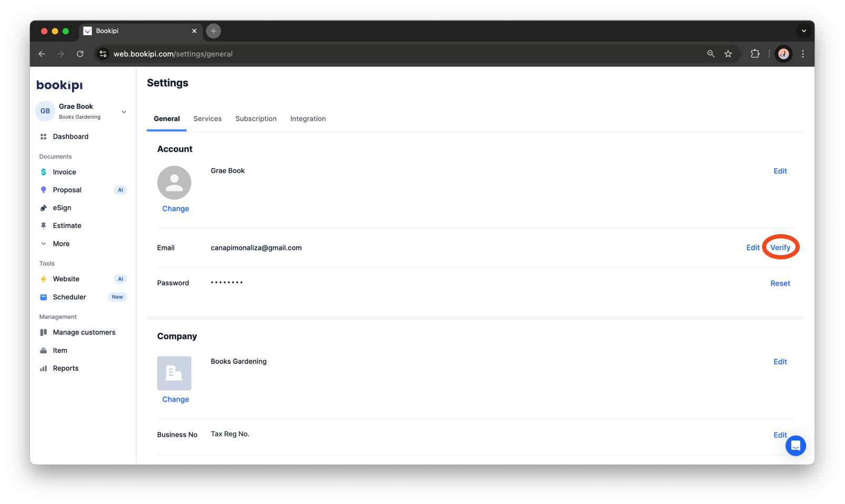
Task: Open the Scheduler tool marked New
Action: tap(69, 297)
